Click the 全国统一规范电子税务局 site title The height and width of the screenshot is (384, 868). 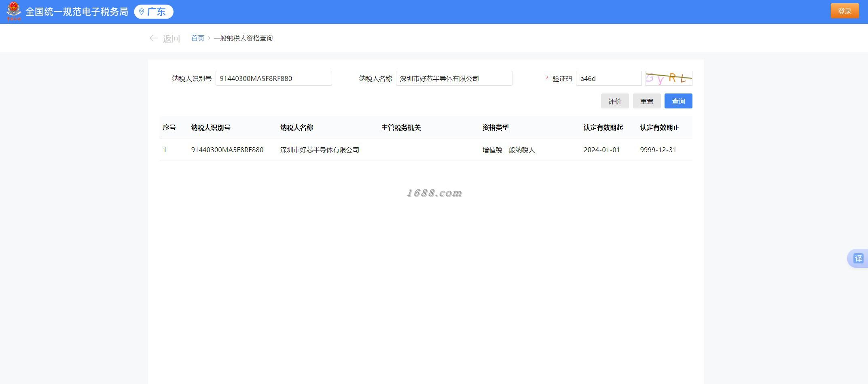click(77, 12)
